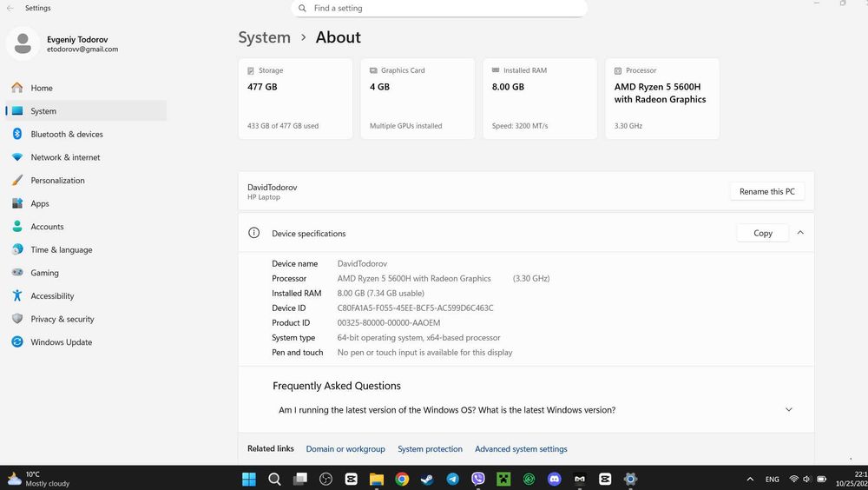The width and height of the screenshot is (868, 490).
Task: Open CapCut icon next to OBS
Action: point(351,479)
